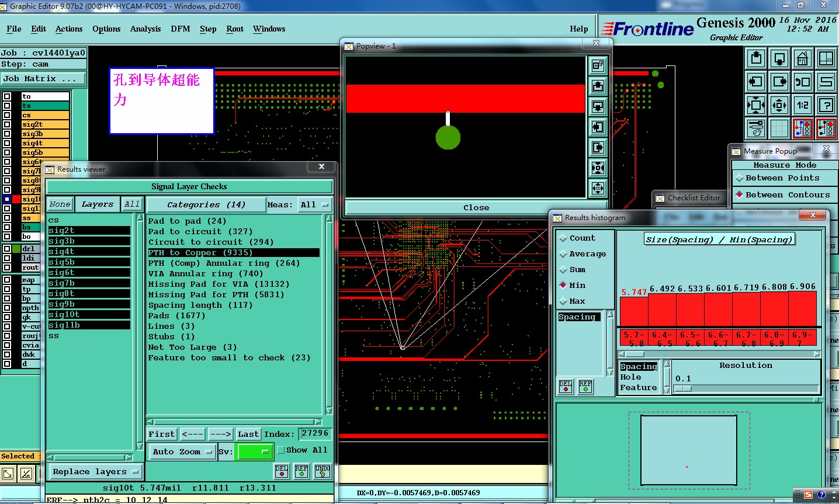The width and height of the screenshot is (839, 504).
Task: Select the Max radio option in histogram
Action: [563, 301]
